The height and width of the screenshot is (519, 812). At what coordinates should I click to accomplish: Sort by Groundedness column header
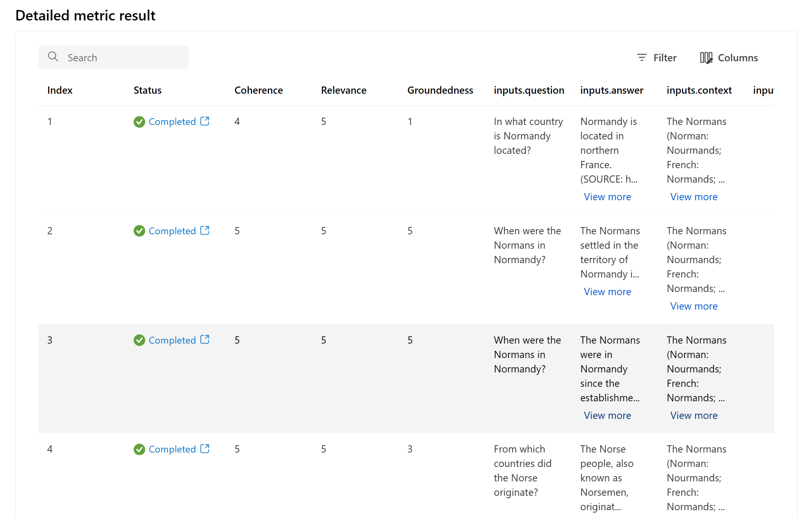(x=440, y=90)
